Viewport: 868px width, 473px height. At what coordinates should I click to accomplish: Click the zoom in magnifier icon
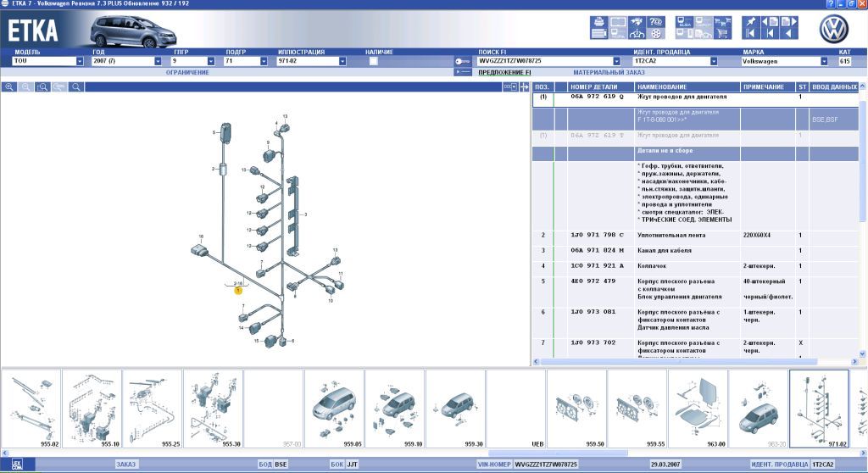(x=9, y=87)
